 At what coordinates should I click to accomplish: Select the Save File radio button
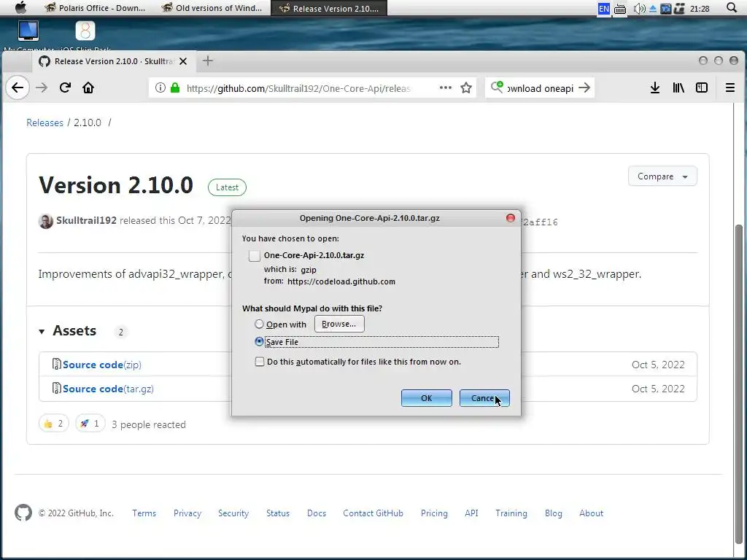pos(259,341)
